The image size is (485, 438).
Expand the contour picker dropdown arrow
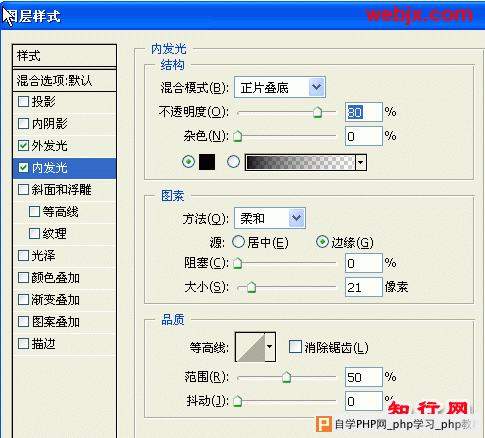click(x=270, y=347)
